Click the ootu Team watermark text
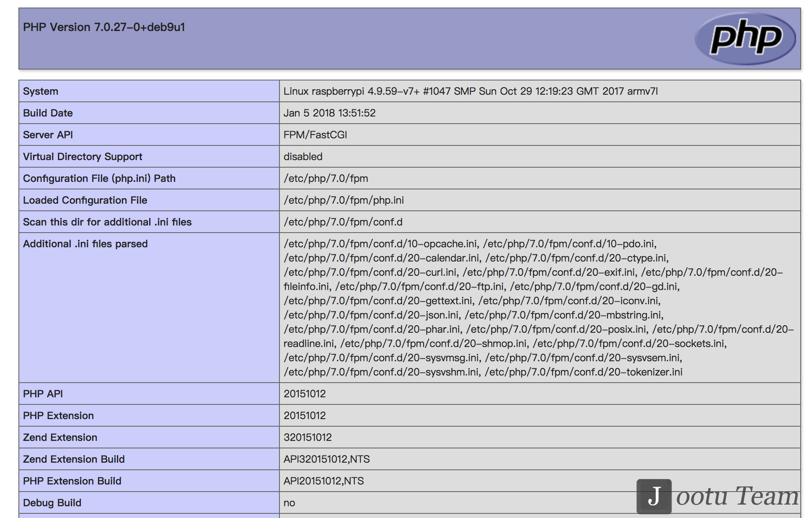Image resolution: width=812 pixels, height=518 pixels. tap(737, 496)
